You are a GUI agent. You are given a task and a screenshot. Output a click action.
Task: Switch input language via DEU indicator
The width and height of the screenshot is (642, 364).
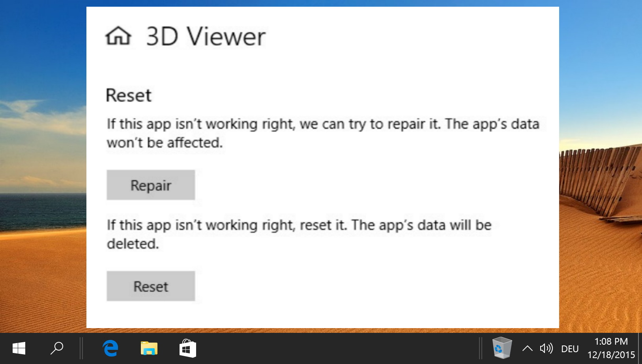[x=570, y=349]
